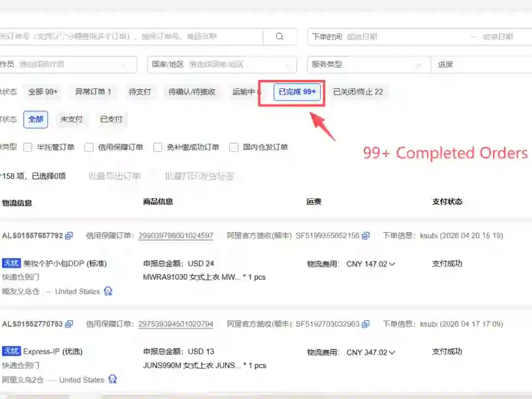Click the order number search field
Viewport: 532px width, 399px height.
click(x=131, y=37)
